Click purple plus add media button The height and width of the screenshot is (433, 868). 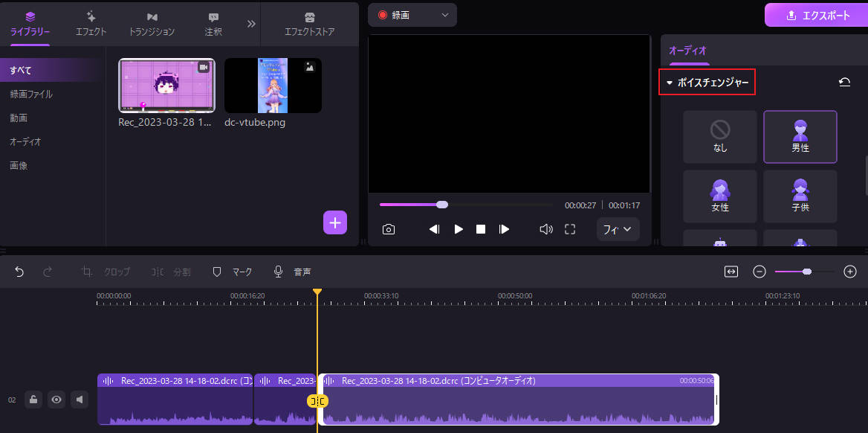(335, 223)
